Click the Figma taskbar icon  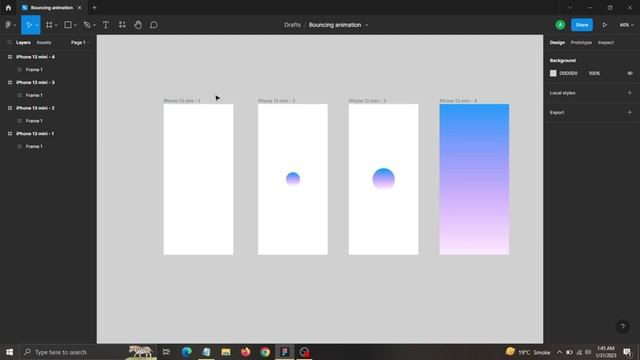point(284,352)
